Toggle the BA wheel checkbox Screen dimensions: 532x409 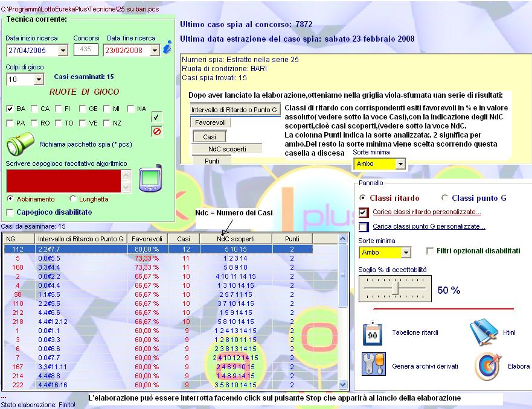click(x=10, y=109)
